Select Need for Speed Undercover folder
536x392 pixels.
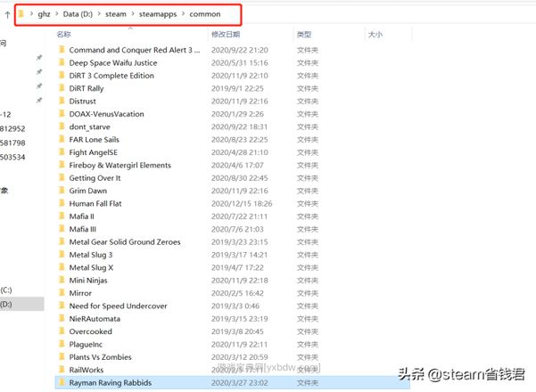point(118,306)
